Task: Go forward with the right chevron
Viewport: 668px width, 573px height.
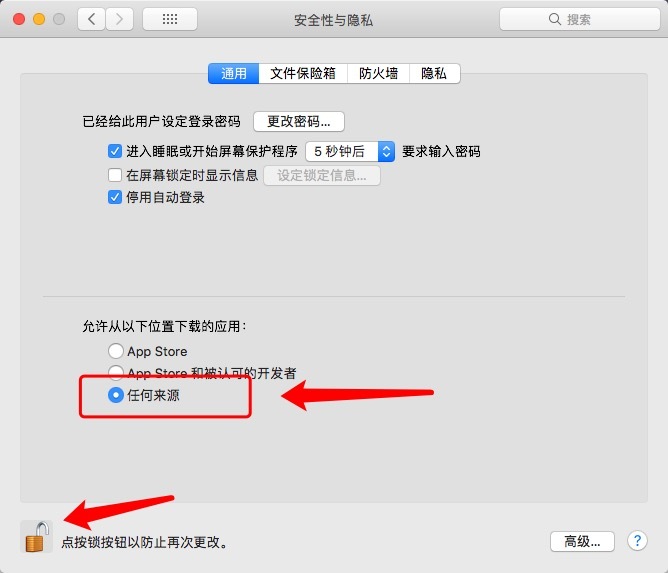Action: tap(119, 19)
